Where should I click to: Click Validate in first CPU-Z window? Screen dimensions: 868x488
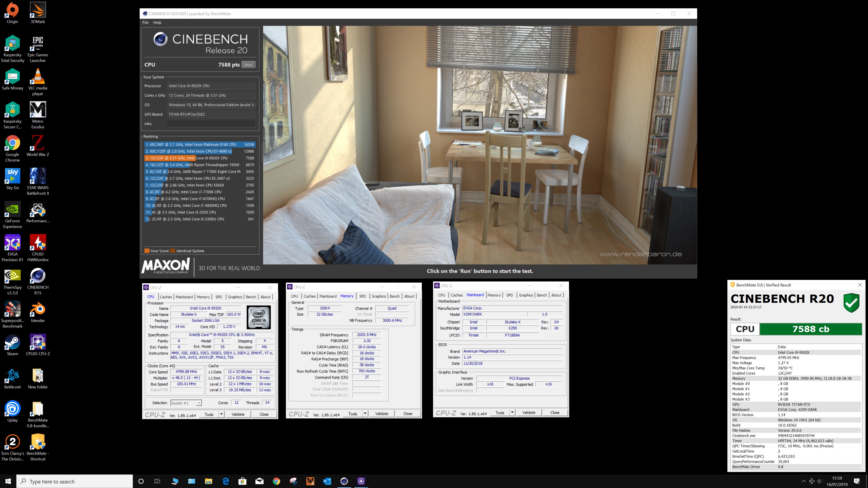(x=238, y=414)
